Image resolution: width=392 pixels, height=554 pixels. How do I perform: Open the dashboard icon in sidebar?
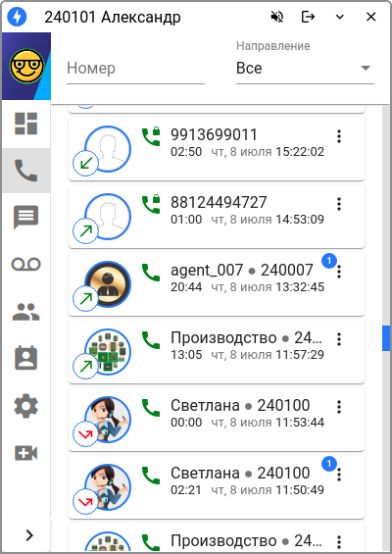tap(25, 124)
